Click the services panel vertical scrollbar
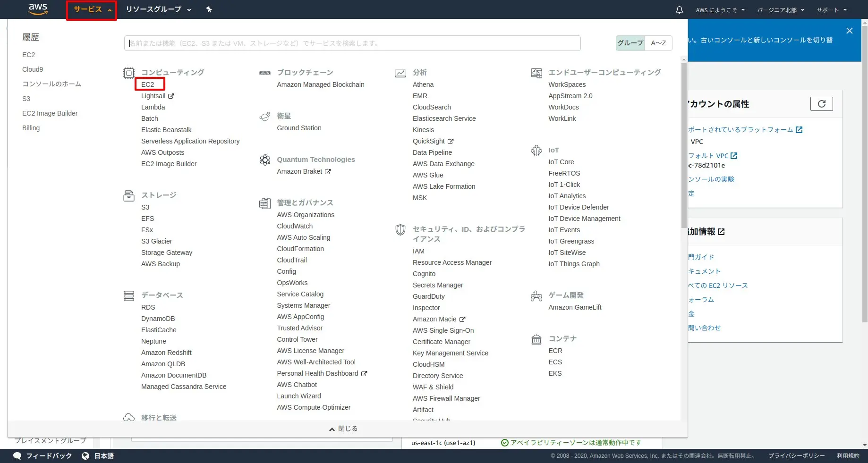 (x=684, y=145)
